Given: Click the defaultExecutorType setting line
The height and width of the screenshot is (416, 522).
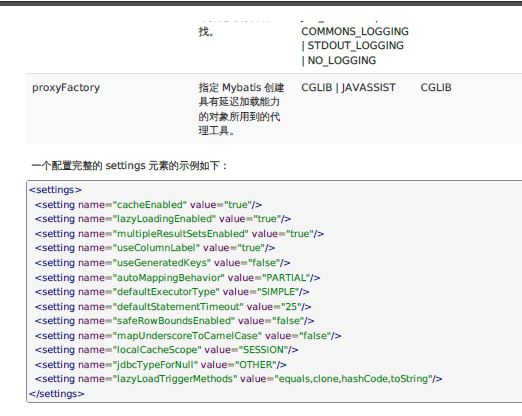Looking at the screenshot, I should tap(172, 292).
